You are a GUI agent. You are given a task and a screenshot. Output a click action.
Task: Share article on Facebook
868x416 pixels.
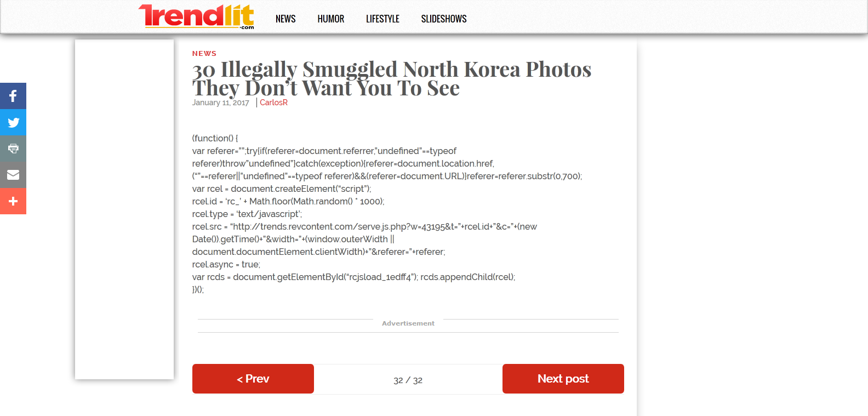(13, 96)
